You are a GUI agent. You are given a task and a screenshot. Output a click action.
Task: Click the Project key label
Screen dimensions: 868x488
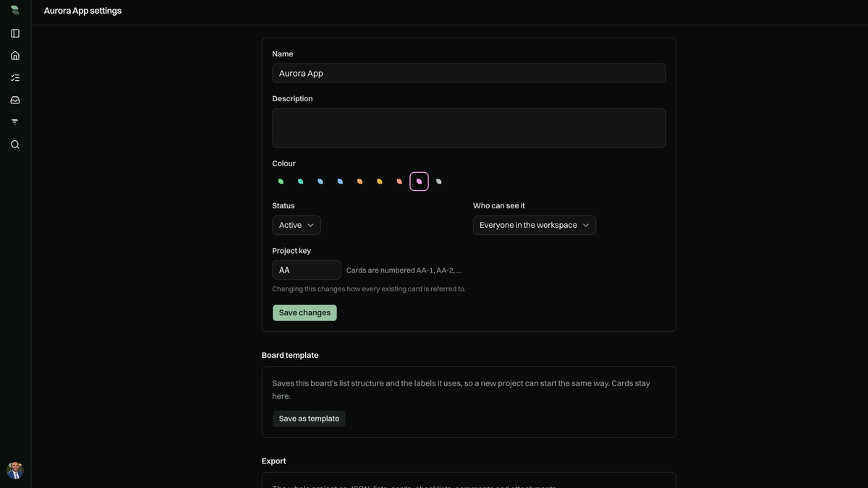tap(292, 251)
